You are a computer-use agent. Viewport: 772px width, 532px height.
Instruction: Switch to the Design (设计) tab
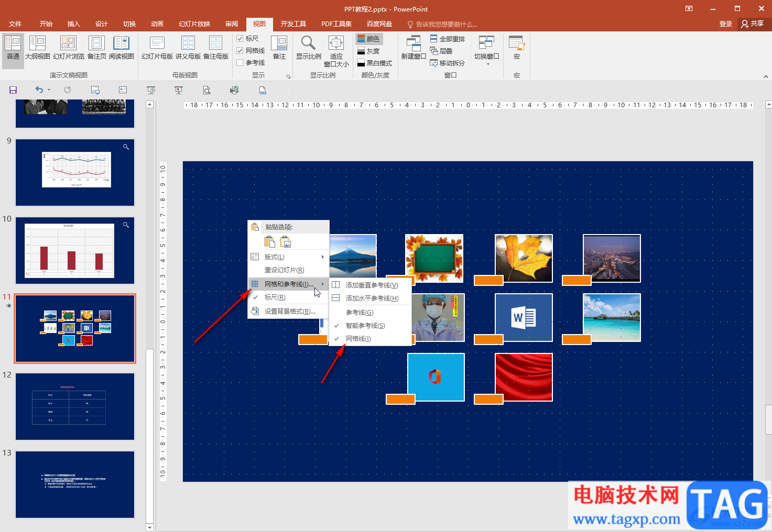(x=102, y=24)
